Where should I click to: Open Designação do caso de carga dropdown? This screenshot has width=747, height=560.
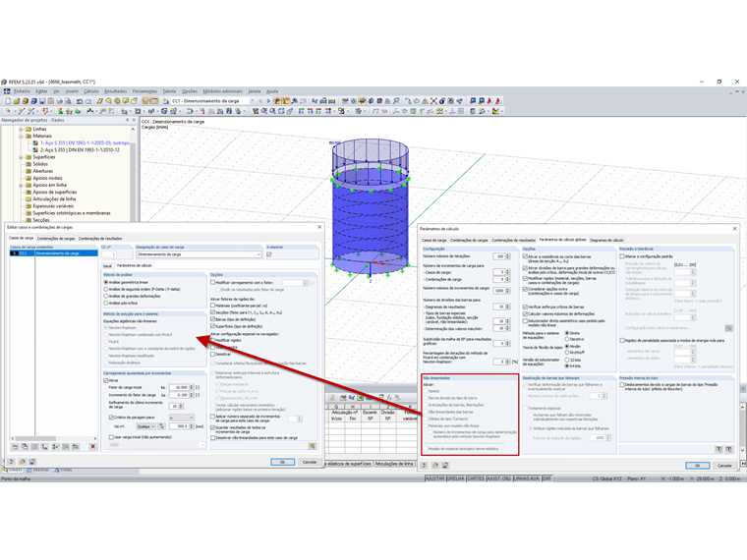pos(259,254)
